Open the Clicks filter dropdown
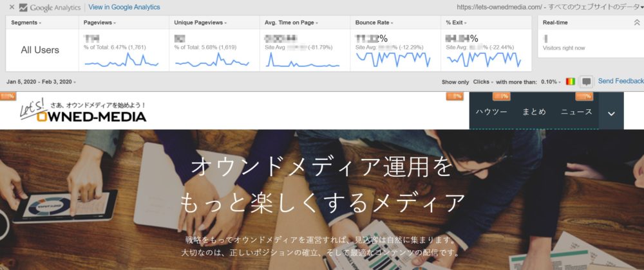The width and height of the screenshot is (644, 270). pyautogui.click(x=483, y=82)
